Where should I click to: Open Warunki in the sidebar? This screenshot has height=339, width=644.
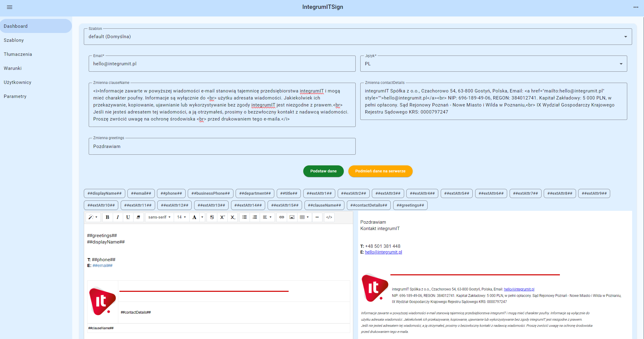36,68
